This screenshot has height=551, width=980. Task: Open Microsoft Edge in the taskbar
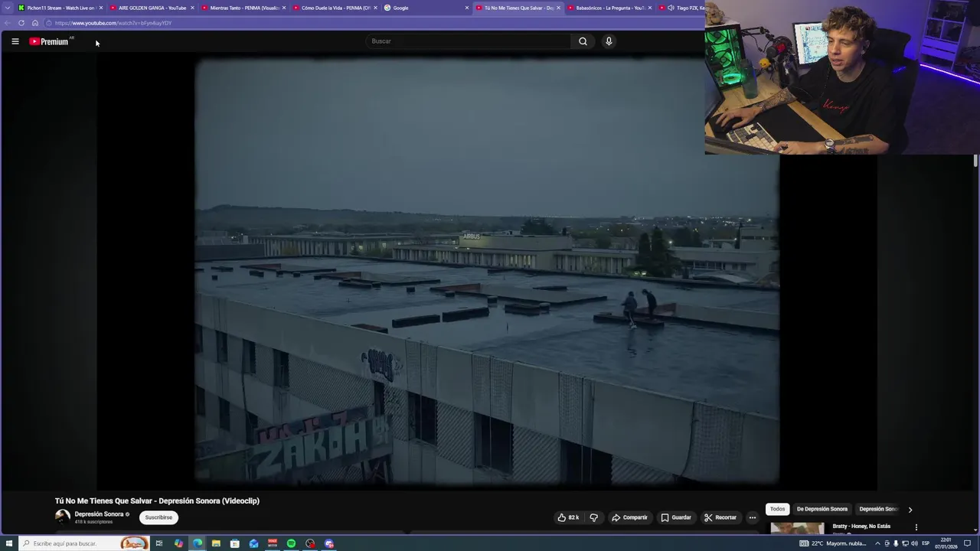pos(198,543)
